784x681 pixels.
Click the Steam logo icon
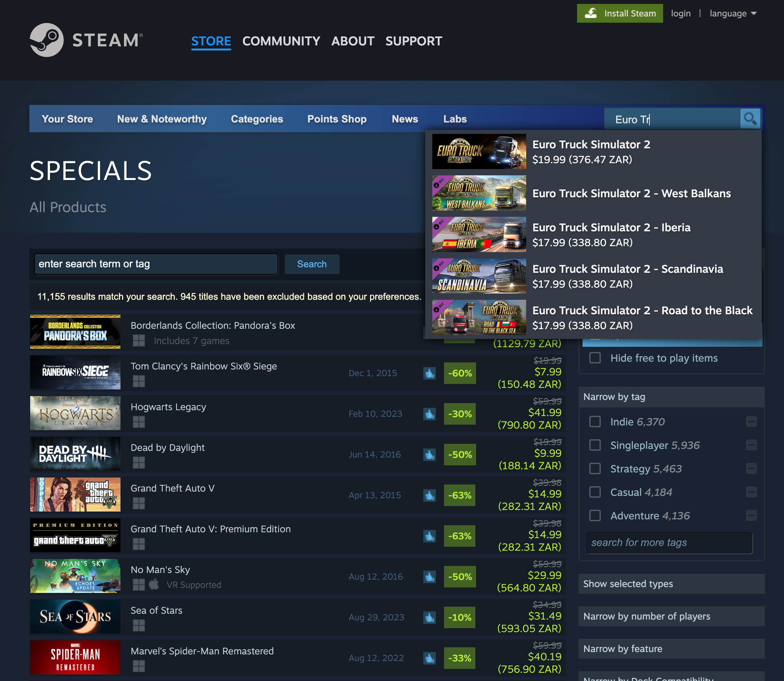pos(47,40)
